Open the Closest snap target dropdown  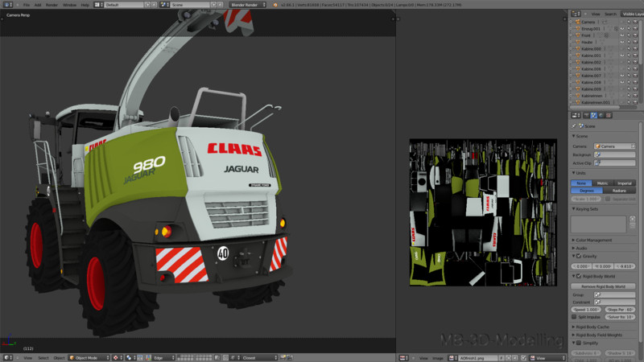258,358
